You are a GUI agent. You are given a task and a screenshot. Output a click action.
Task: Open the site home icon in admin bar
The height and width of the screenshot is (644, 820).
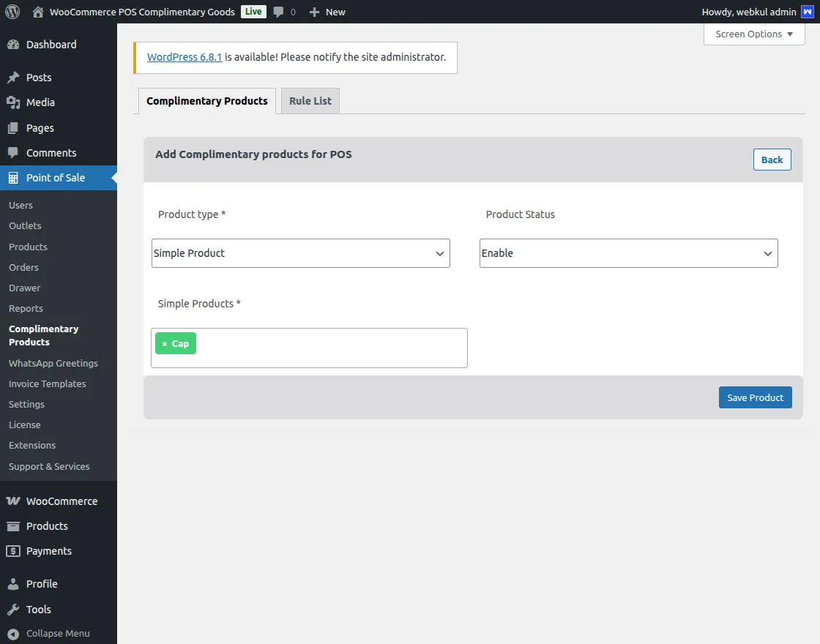coord(38,12)
